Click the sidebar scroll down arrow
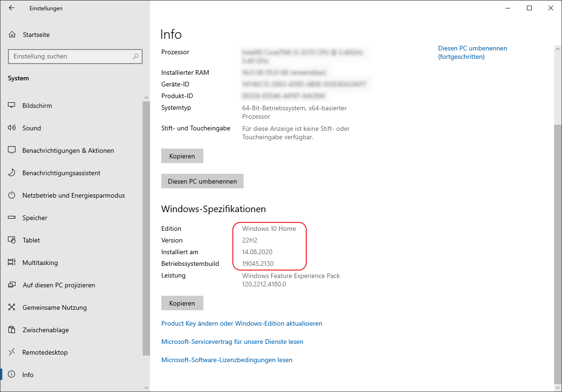This screenshot has width=562, height=392. tap(146, 387)
